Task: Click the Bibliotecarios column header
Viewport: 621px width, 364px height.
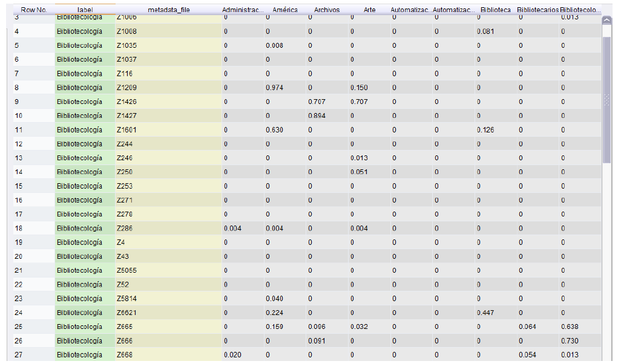Action: [x=537, y=10]
